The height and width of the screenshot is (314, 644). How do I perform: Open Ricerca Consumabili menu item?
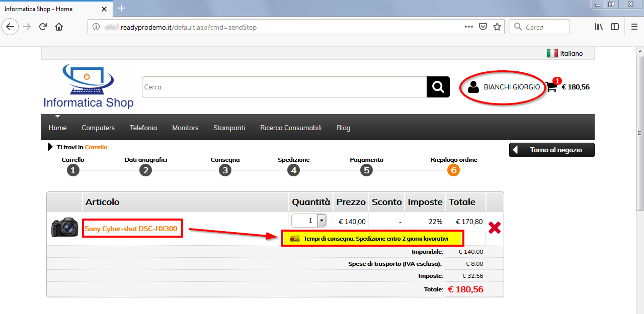pos(291,128)
